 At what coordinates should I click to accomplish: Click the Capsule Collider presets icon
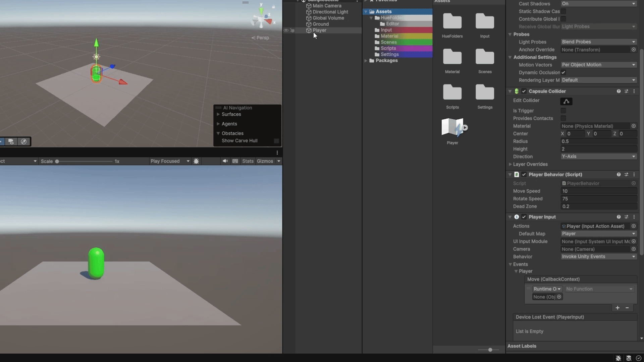pyautogui.click(x=627, y=91)
